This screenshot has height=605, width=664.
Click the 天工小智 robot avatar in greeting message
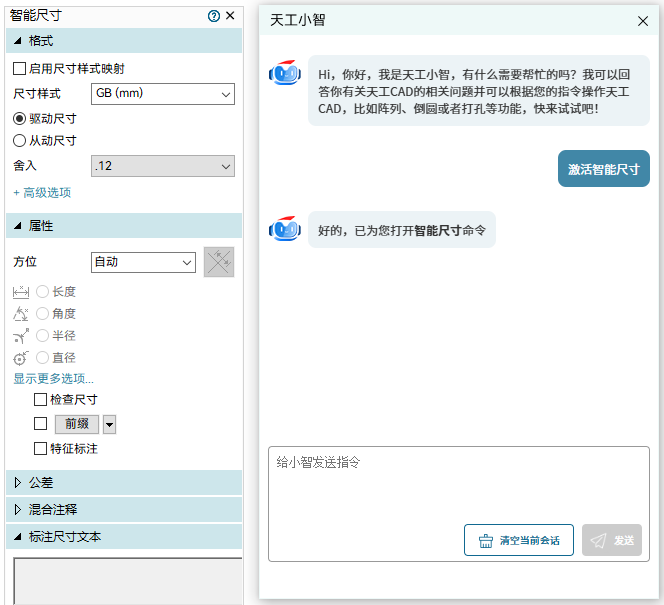tap(285, 73)
